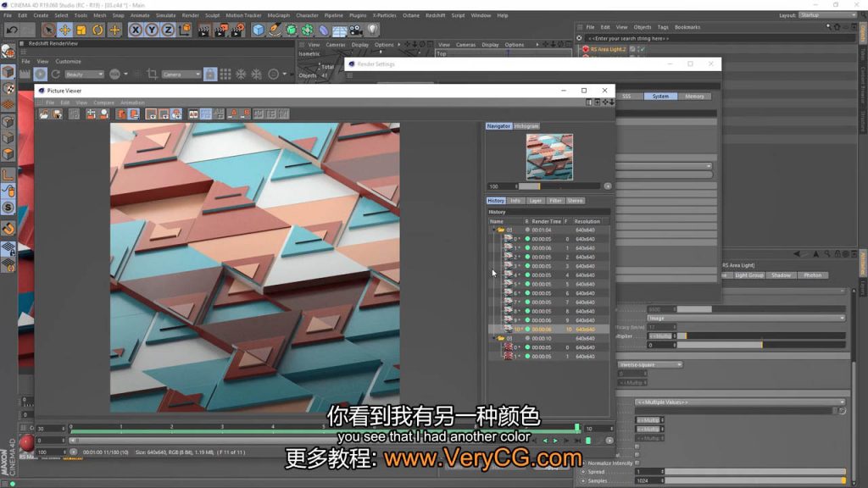The height and width of the screenshot is (488, 868).
Task: Select the Live Selection tool
Action: click(48, 30)
